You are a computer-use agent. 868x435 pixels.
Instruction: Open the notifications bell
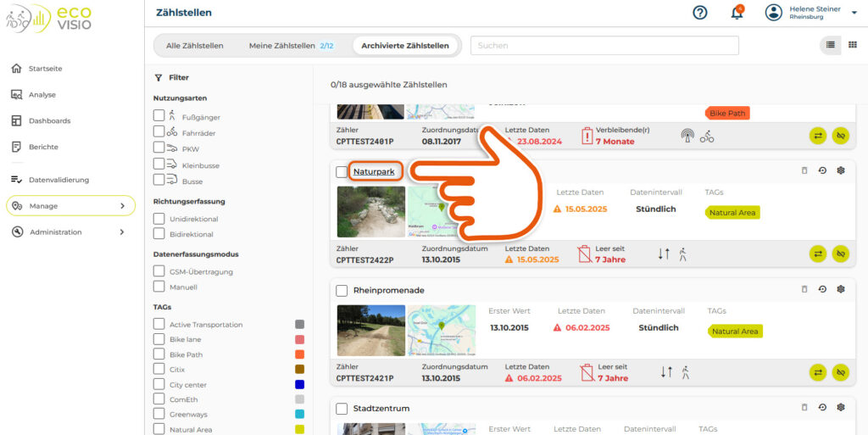(x=737, y=13)
